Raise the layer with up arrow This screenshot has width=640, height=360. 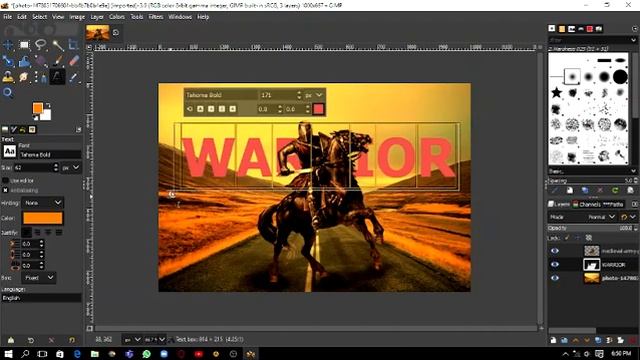tap(576, 340)
